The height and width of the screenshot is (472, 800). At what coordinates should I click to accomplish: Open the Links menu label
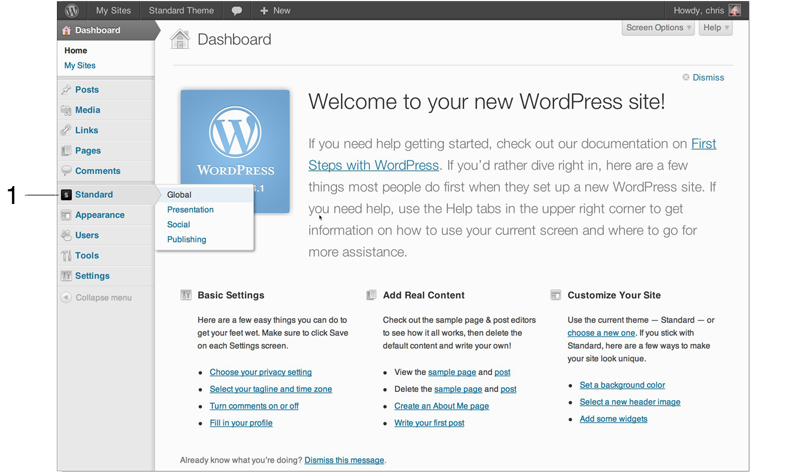(87, 131)
